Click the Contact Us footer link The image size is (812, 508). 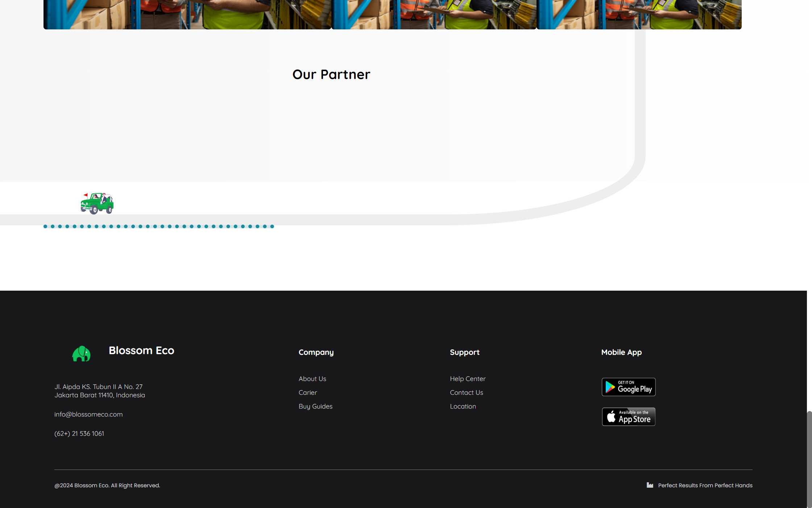point(466,392)
